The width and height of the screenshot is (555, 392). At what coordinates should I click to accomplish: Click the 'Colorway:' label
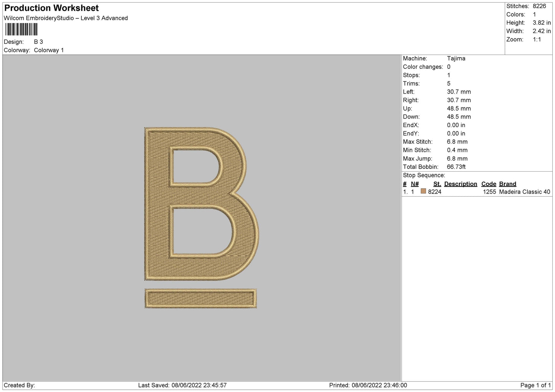coord(17,50)
